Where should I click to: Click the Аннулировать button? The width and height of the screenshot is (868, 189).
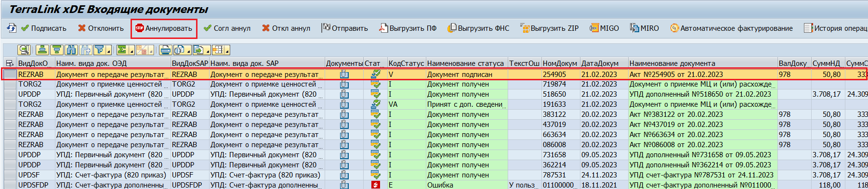click(x=164, y=28)
